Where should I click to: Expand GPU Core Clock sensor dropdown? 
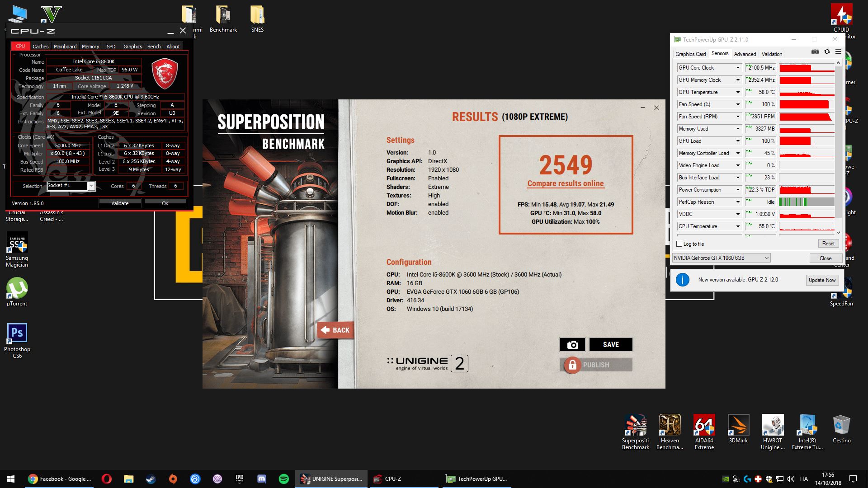(738, 68)
